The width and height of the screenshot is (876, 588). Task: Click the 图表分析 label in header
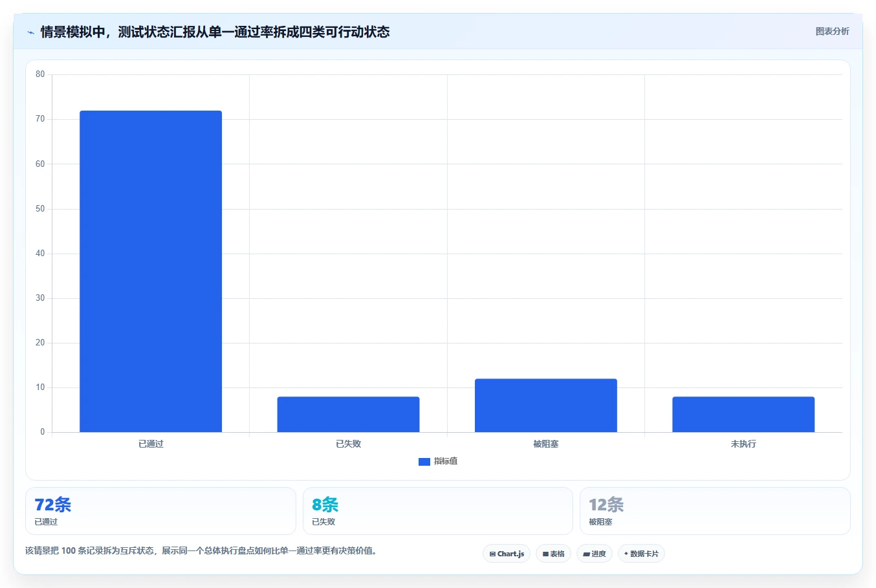click(832, 31)
